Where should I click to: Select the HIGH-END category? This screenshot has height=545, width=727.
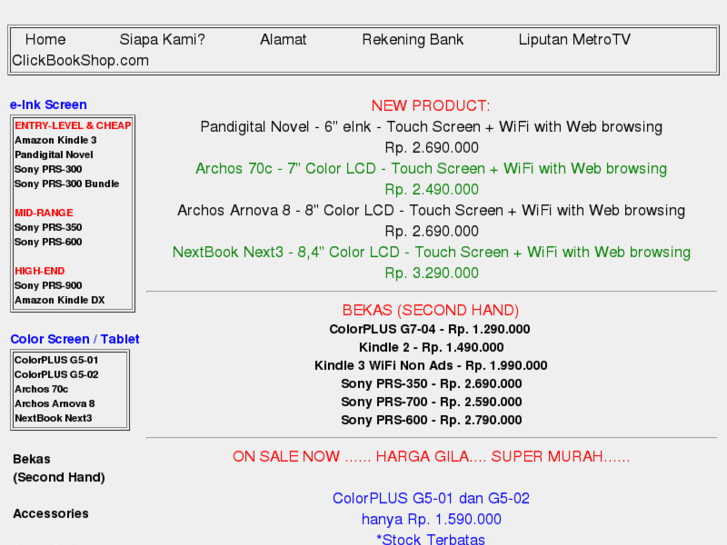click(x=40, y=271)
